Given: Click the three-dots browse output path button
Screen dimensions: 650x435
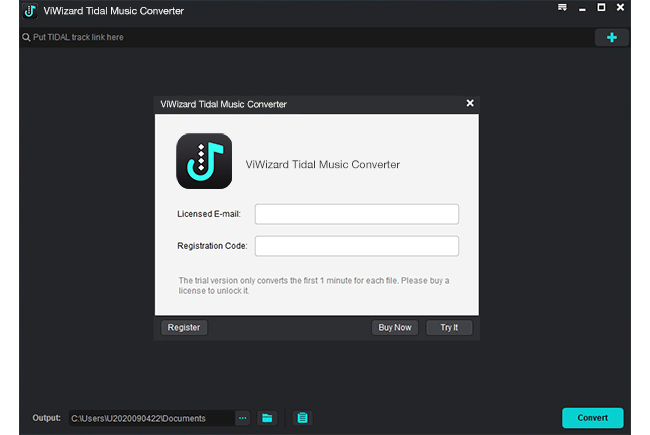Looking at the screenshot, I should [243, 418].
